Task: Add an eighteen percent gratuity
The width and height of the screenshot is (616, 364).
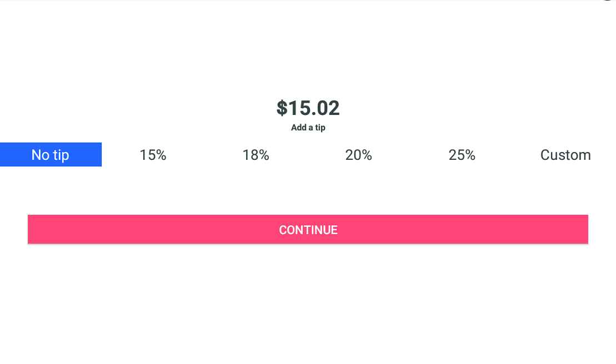Action: [x=256, y=155]
